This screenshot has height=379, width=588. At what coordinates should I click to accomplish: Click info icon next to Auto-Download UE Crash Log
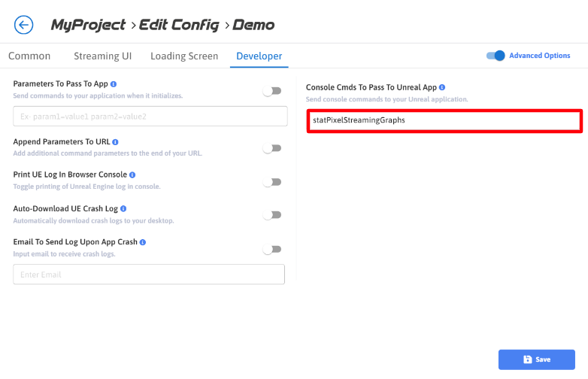coord(123,208)
